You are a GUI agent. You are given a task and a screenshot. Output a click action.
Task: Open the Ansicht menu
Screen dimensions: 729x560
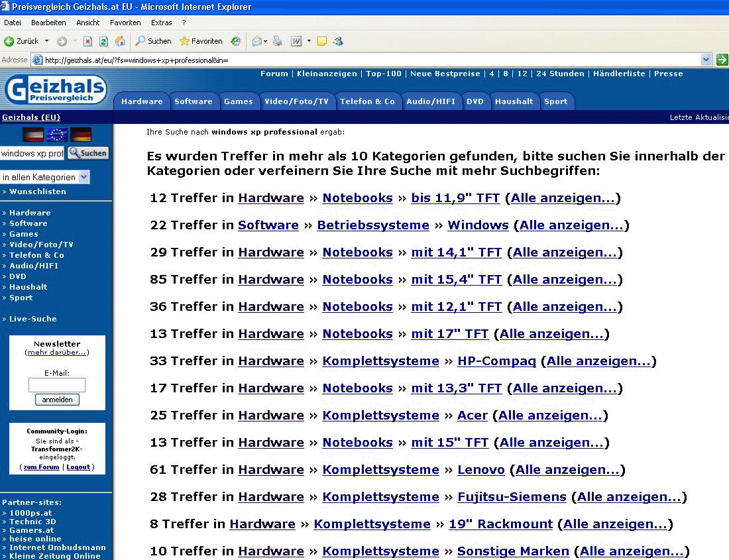tap(88, 23)
